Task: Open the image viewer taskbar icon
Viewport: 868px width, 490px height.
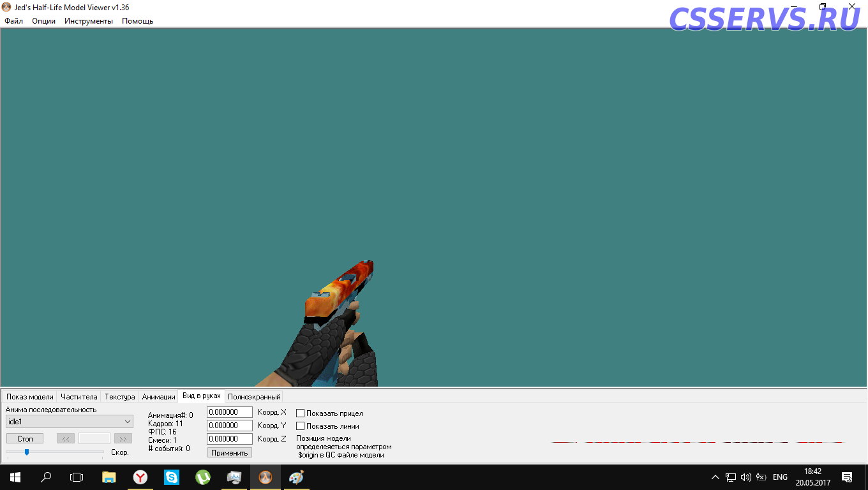Action: [x=234, y=477]
